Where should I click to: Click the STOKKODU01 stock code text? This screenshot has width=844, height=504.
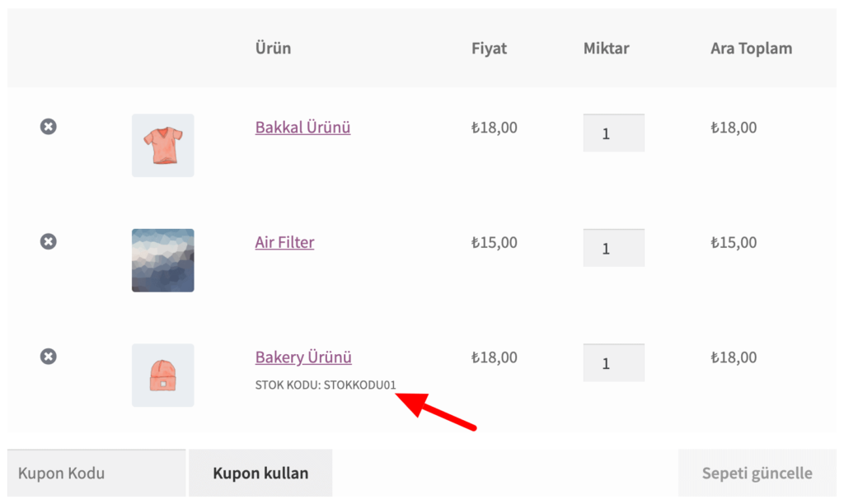pyautogui.click(x=325, y=384)
